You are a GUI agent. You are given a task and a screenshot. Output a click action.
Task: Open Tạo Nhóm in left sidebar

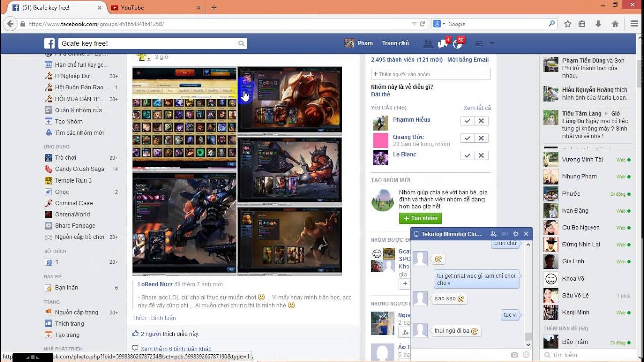[68, 121]
